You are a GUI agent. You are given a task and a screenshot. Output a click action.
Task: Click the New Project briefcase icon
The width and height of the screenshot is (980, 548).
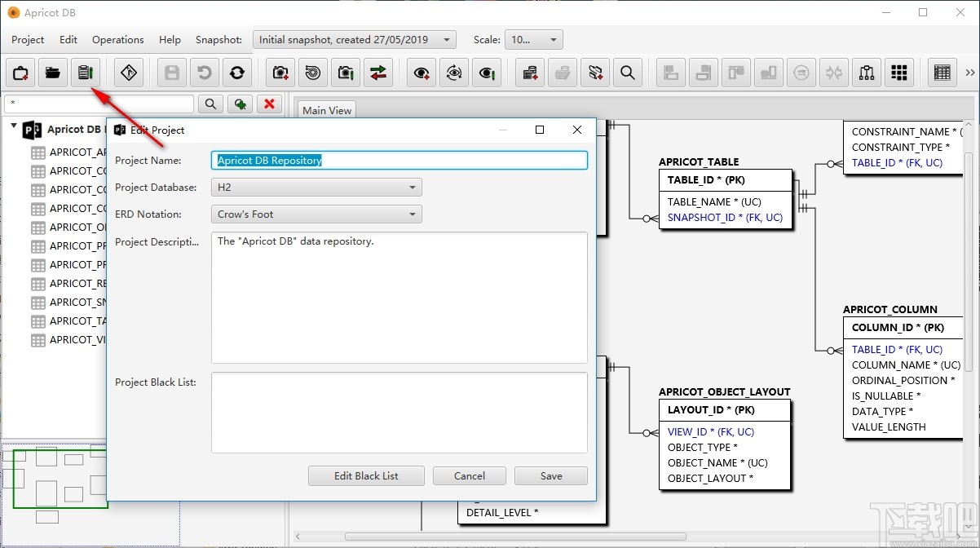pos(20,73)
